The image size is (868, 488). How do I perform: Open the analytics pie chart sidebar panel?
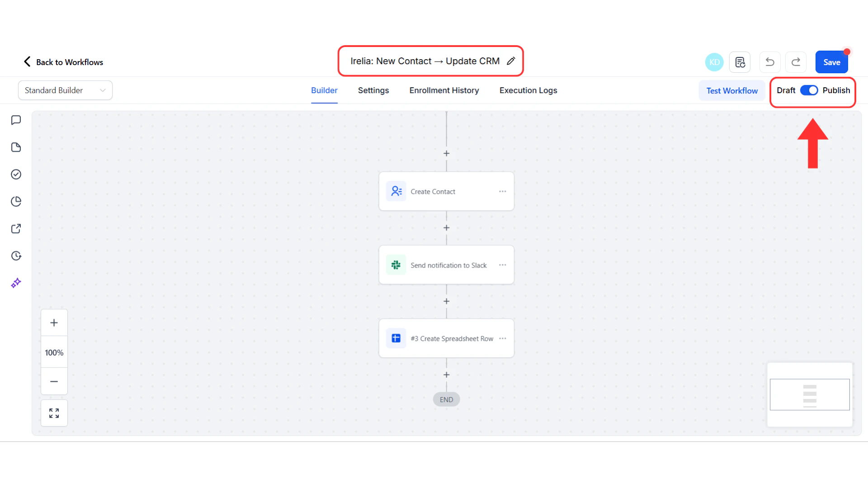(x=16, y=202)
